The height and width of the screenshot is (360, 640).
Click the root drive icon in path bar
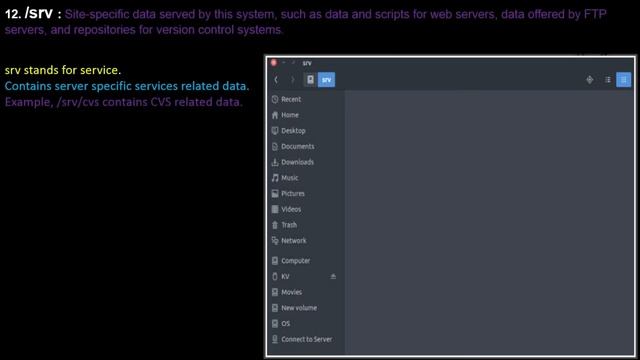(x=310, y=80)
